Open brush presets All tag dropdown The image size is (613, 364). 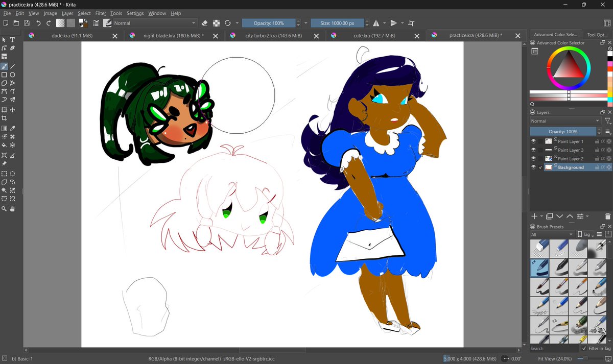(552, 234)
